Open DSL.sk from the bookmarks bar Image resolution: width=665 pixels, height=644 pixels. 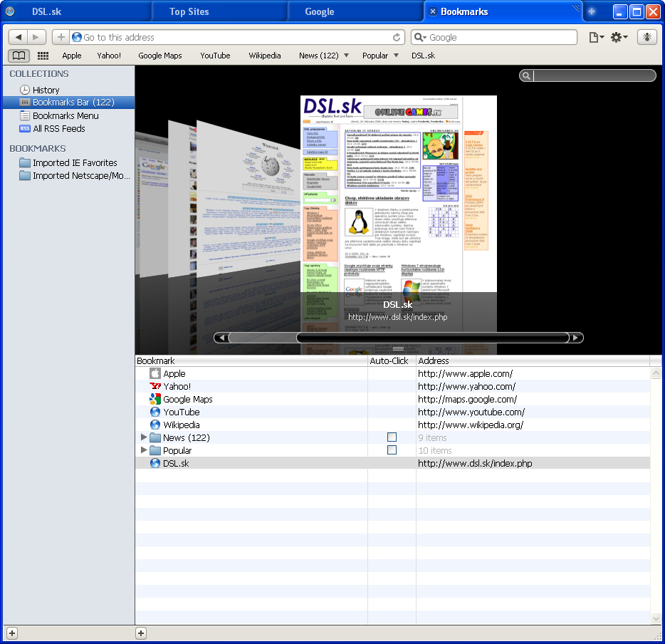(423, 56)
